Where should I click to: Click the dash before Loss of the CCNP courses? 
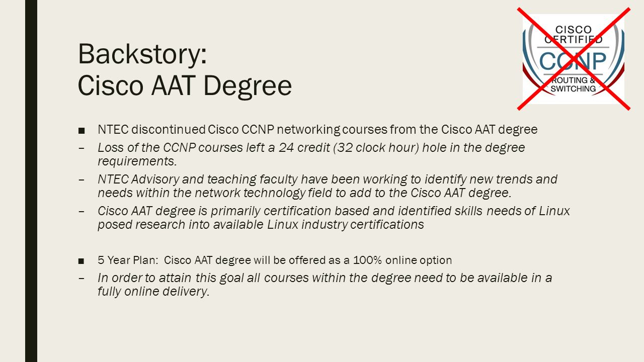point(82,148)
